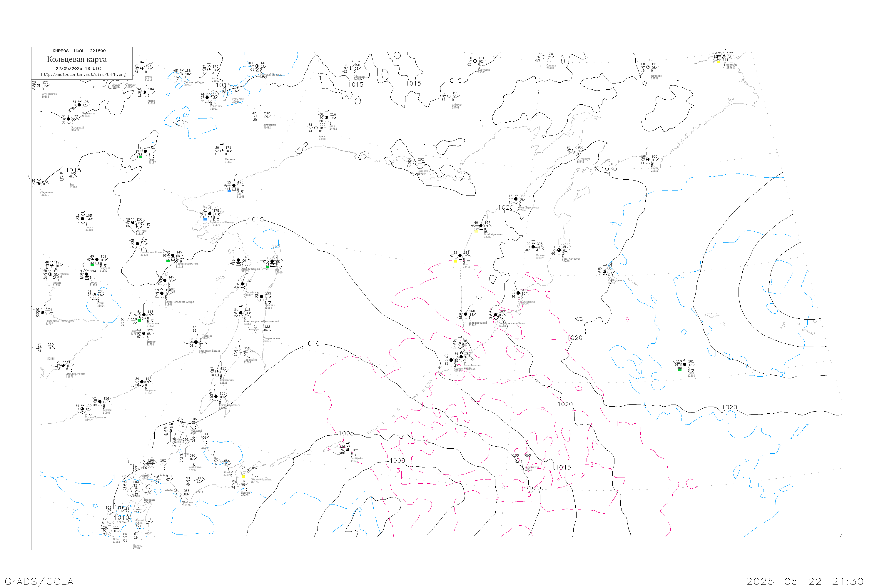The width and height of the screenshot is (882, 588).
Task: Click the 1000 isobar pressure label
Action: point(397,461)
